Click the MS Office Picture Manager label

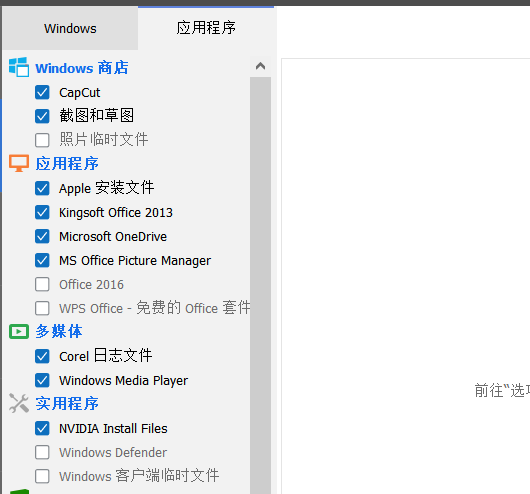coord(135,261)
